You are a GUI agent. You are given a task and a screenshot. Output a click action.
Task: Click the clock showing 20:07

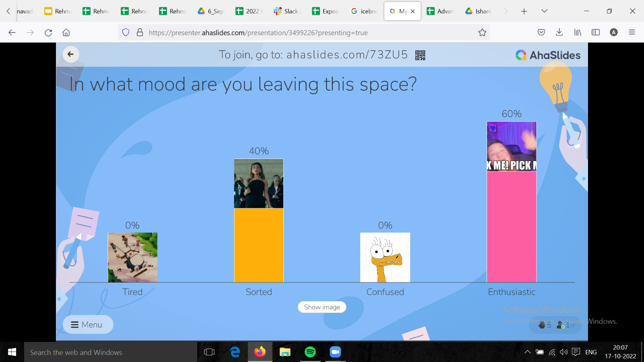[x=620, y=348]
